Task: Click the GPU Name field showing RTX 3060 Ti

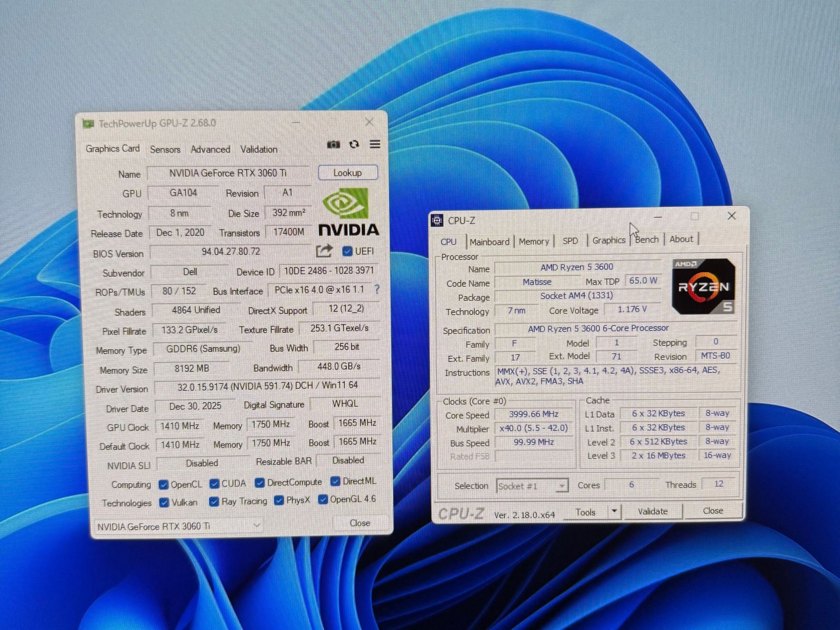Action: click(228, 173)
